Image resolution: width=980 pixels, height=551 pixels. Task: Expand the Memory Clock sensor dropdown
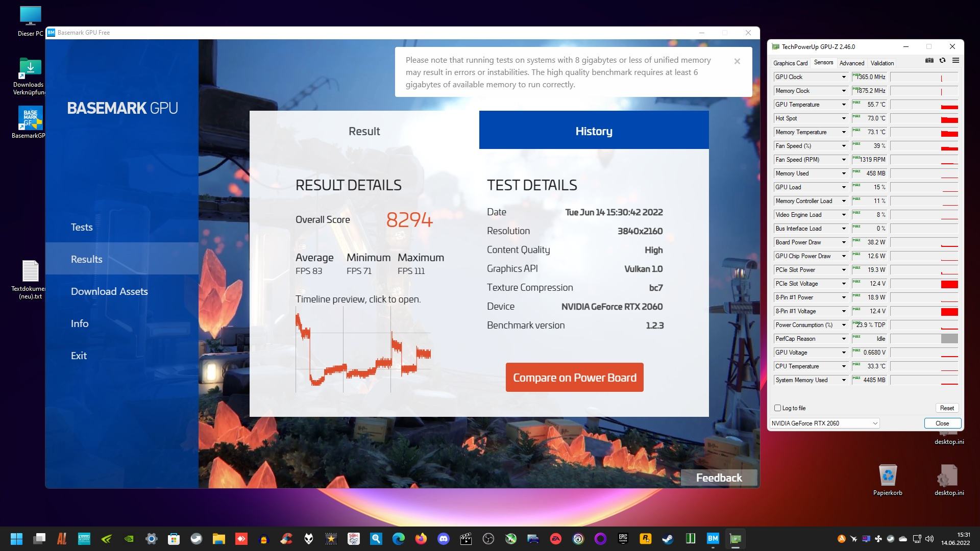pyautogui.click(x=844, y=91)
